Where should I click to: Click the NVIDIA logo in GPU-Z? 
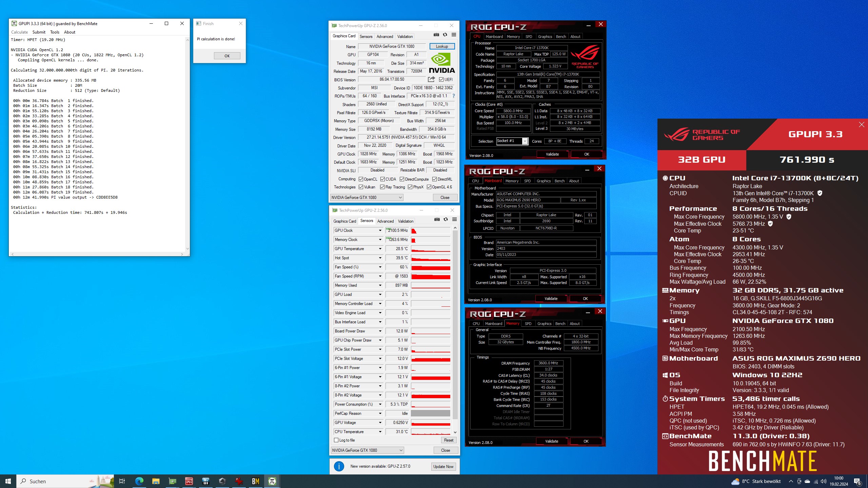pyautogui.click(x=442, y=63)
